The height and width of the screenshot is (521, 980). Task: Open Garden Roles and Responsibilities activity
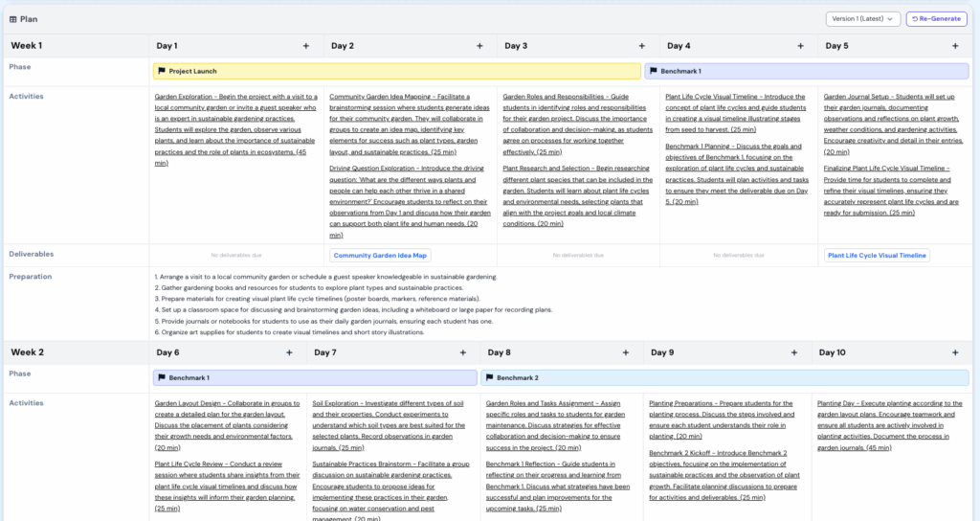click(577, 124)
